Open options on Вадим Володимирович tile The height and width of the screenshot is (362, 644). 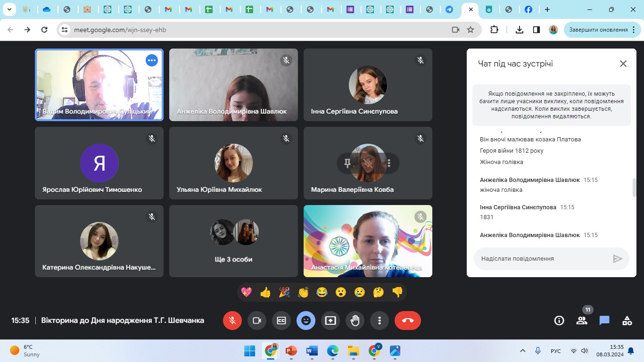[x=151, y=60]
